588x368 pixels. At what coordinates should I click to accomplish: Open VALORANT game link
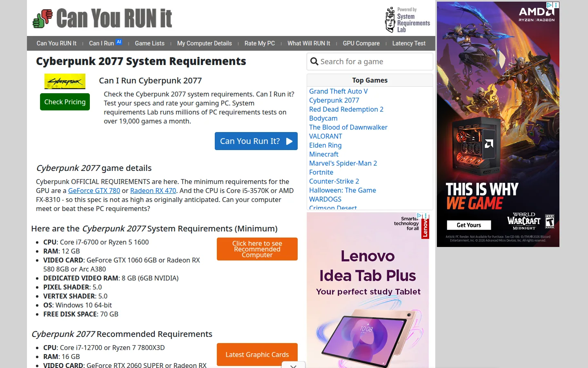point(325,136)
